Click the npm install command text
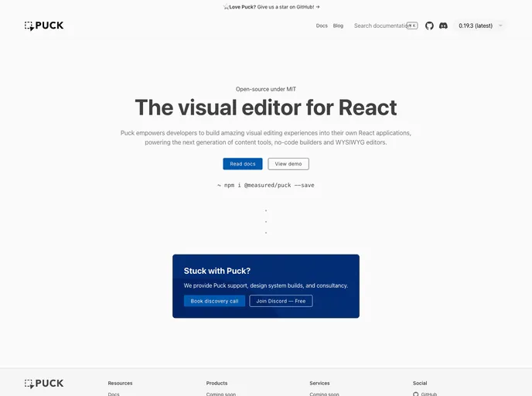Image resolution: width=532 pixels, height=396 pixels. 266,185
